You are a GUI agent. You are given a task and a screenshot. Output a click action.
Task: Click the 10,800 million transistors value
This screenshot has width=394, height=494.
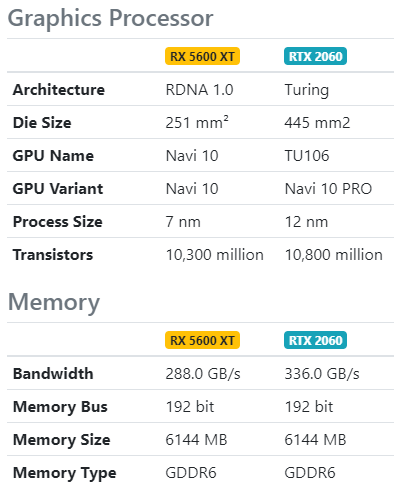pyautogui.click(x=334, y=254)
